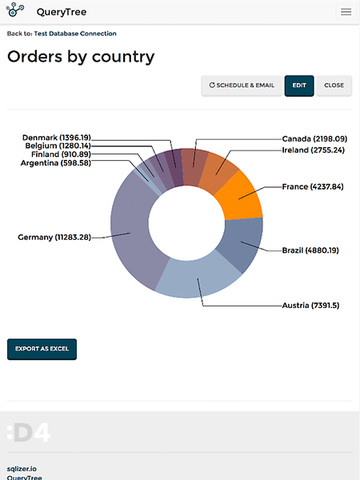Open the sqlizer.io footer link
Viewport: 360px width, 480px height.
(x=22, y=469)
